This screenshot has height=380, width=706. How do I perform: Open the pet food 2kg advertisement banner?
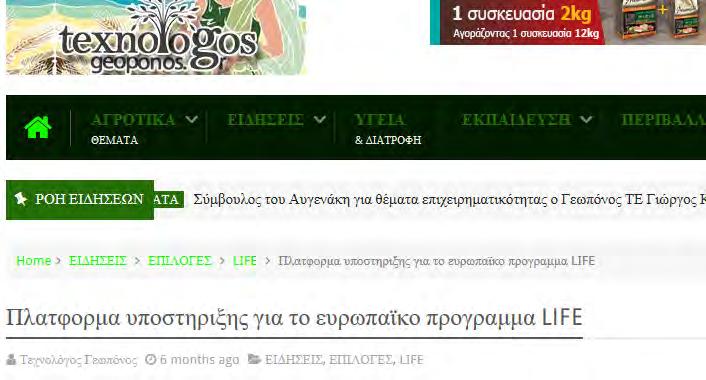568,22
